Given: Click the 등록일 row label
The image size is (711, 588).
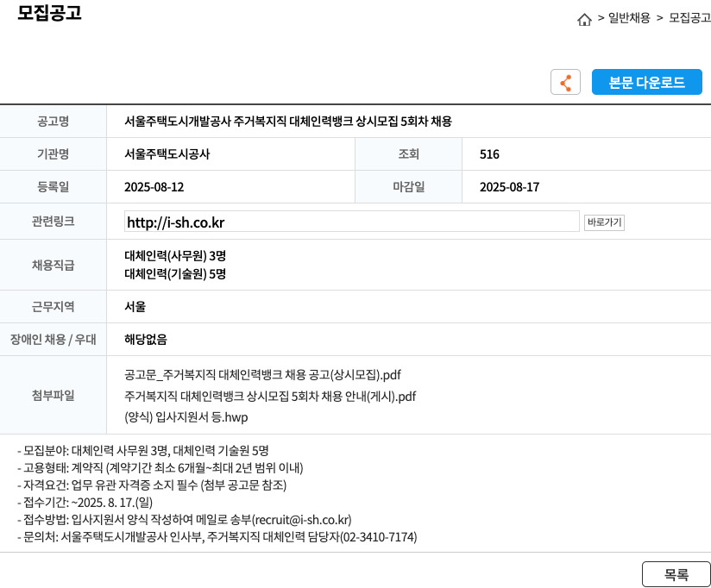Looking at the screenshot, I should (53, 187).
